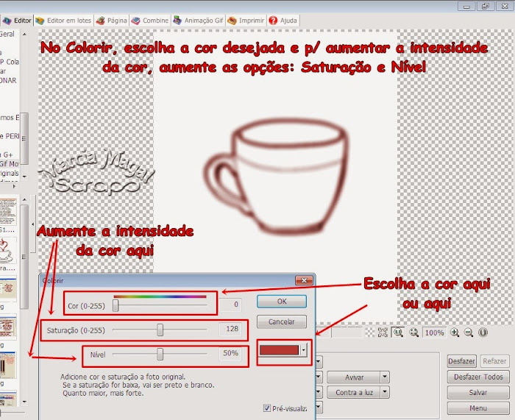Click Cancelar in the Colorir dialog
This screenshot has width=515, height=420.
(x=282, y=321)
